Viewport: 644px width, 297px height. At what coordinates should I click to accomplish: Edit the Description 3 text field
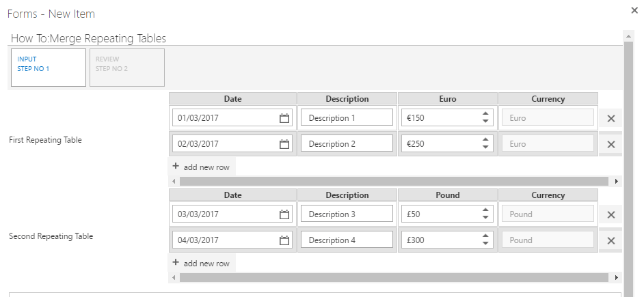(x=347, y=214)
